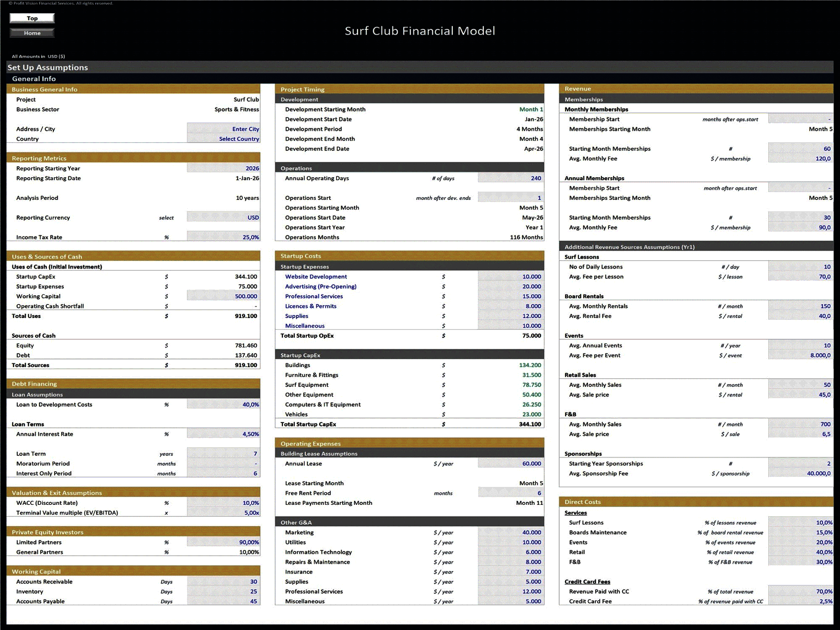Edit the Working Capital 500.000 input
This screenshot has width=840, height=630.
[x=224, y=296]
